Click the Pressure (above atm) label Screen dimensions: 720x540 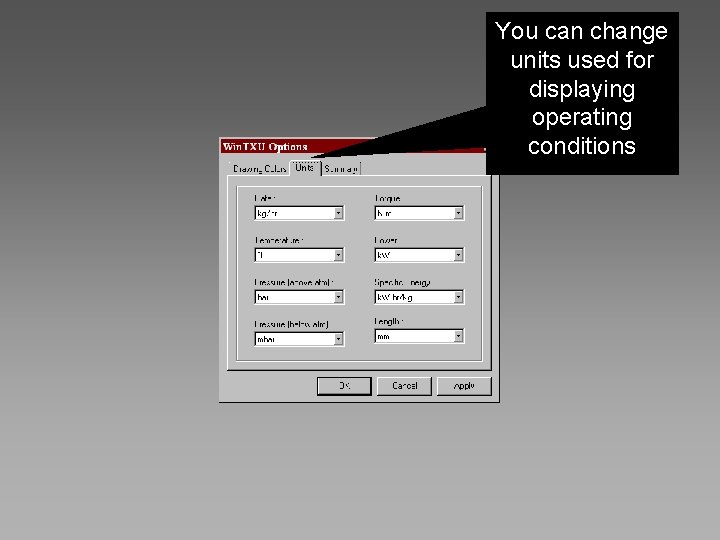tap(294, 282)
